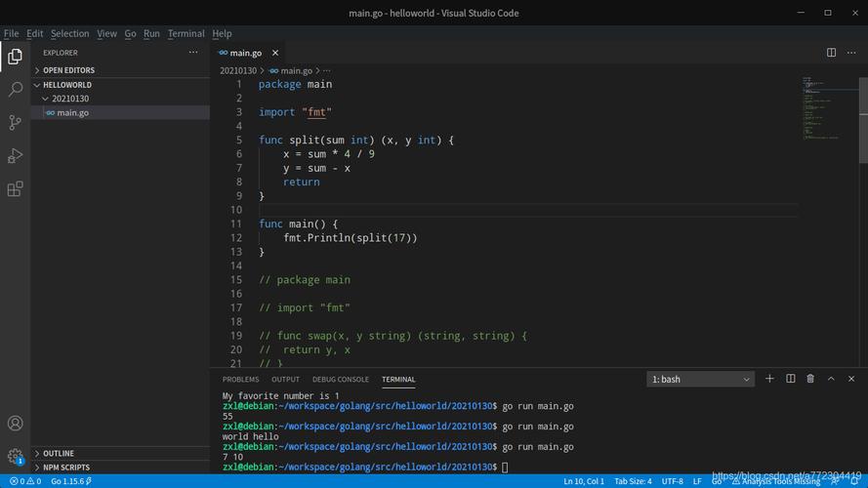Go to line via Ln 10, Col 1
868x488 pixels.
point(584,481)
